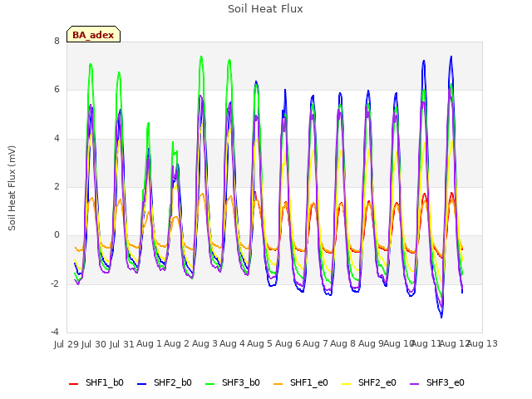This screenshot has height=399, width=532.
Task: Click the Aug 7 x-axis label
Action: pyautogui.click(x=315, y=343)
